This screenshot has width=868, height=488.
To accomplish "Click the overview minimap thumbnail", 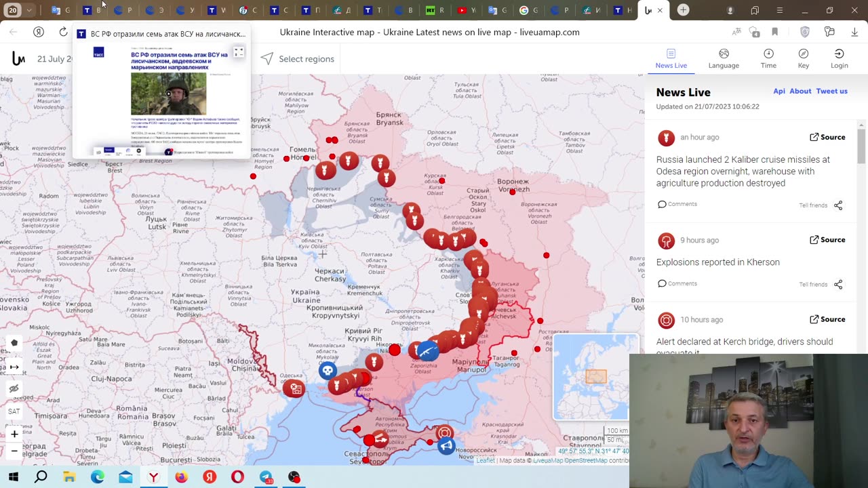I will (x=595, y=377).
